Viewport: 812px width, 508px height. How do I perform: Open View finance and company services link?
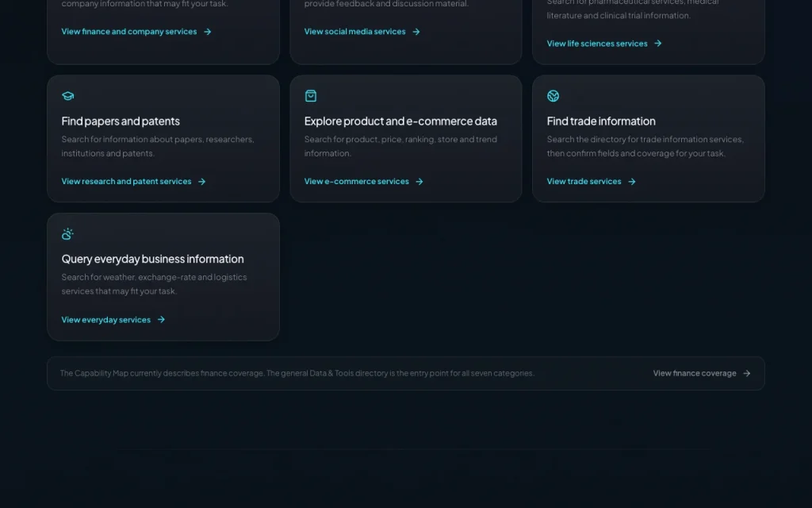tap(129, 32)
